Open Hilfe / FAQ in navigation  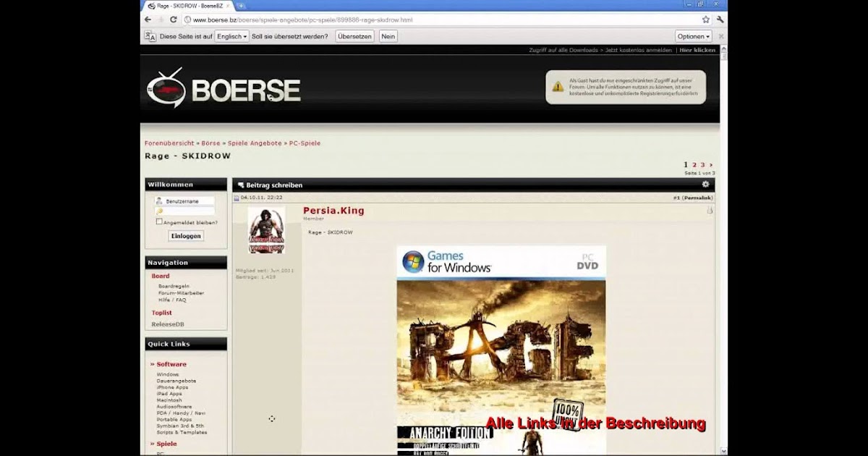(172, 300)
